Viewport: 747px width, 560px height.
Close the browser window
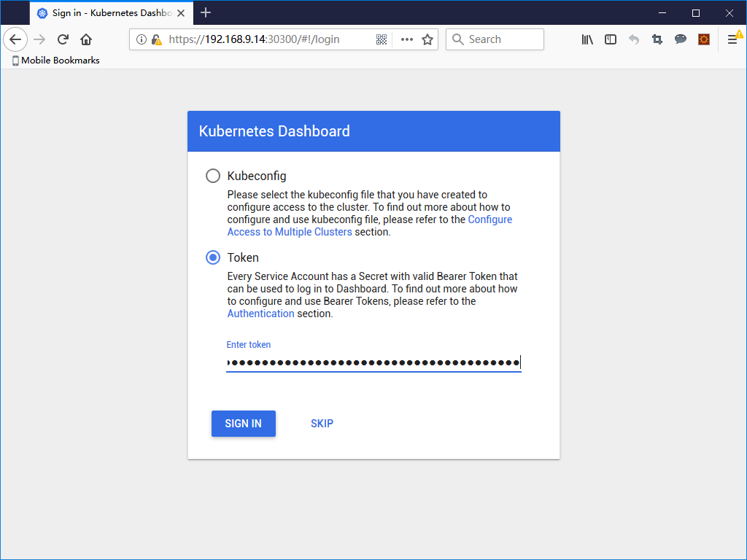729,13
